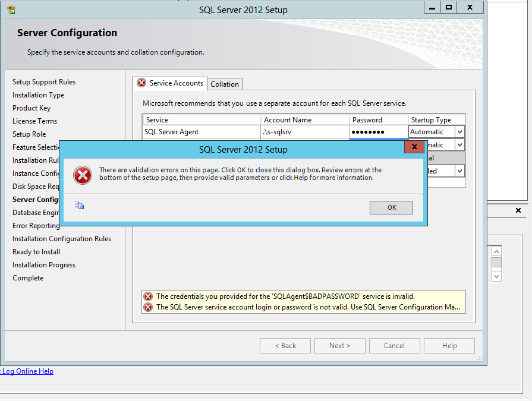Open the Startup Type dropdown for SQL Server Agent

pyautogui.click(x=459, y=131)
